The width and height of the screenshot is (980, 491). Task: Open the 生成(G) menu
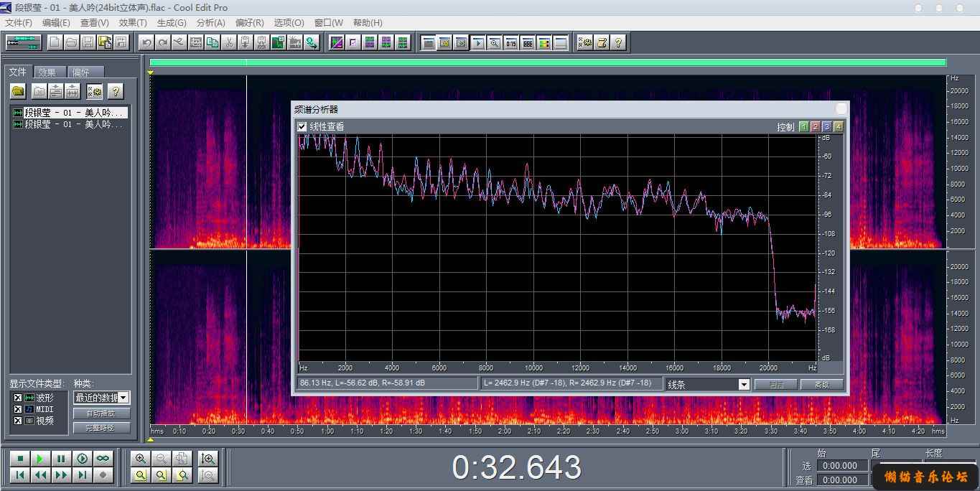[x=172, y=23]
